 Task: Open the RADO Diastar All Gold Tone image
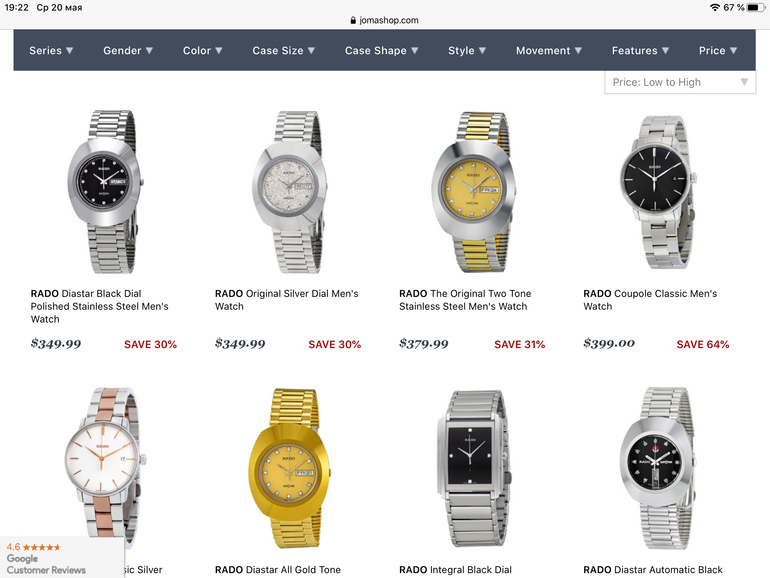290,468
